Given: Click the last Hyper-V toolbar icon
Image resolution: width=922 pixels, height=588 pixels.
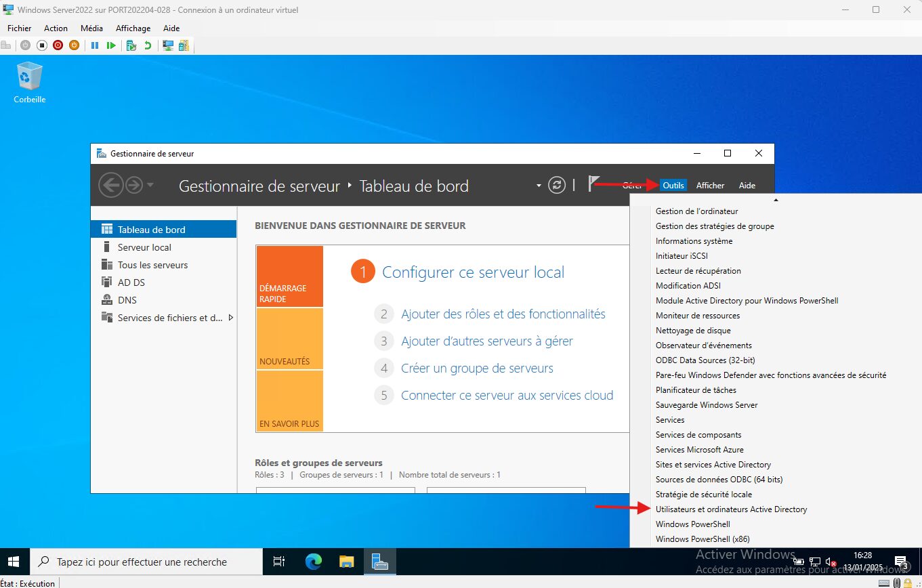Looking at the screenshot, I should (184, 45).
